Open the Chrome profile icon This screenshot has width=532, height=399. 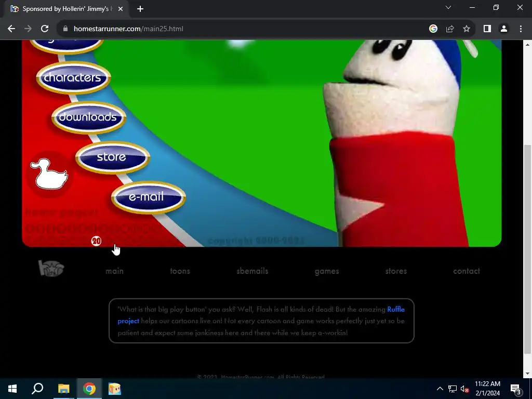[x=504, y=29]
